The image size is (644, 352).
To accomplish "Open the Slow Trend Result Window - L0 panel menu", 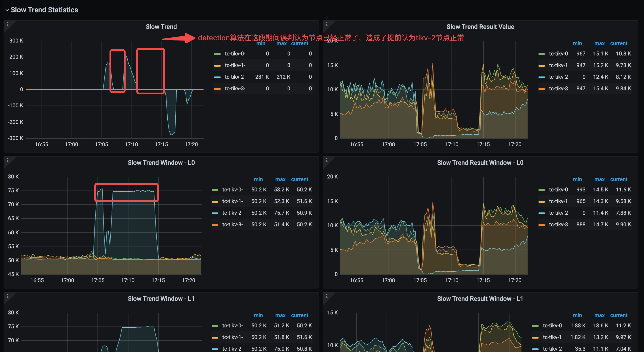I will tap(480, 162).
